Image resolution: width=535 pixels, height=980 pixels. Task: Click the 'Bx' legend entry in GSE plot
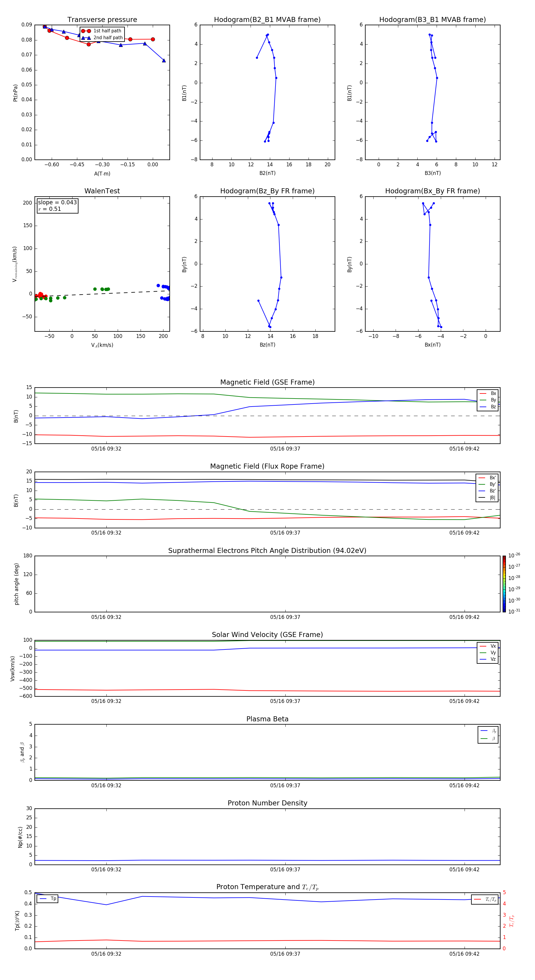click(x=488, y=393)
